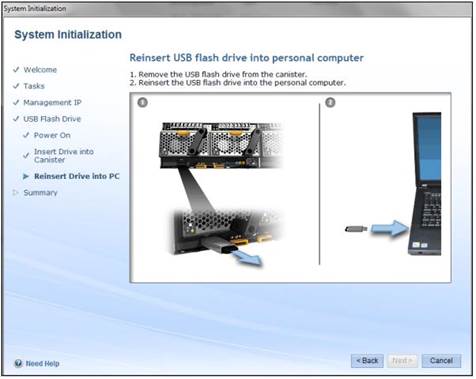The width and height of the screenshot is (476, 379).
Task: Select Insert Drive into Canister step
Action: 64,156
